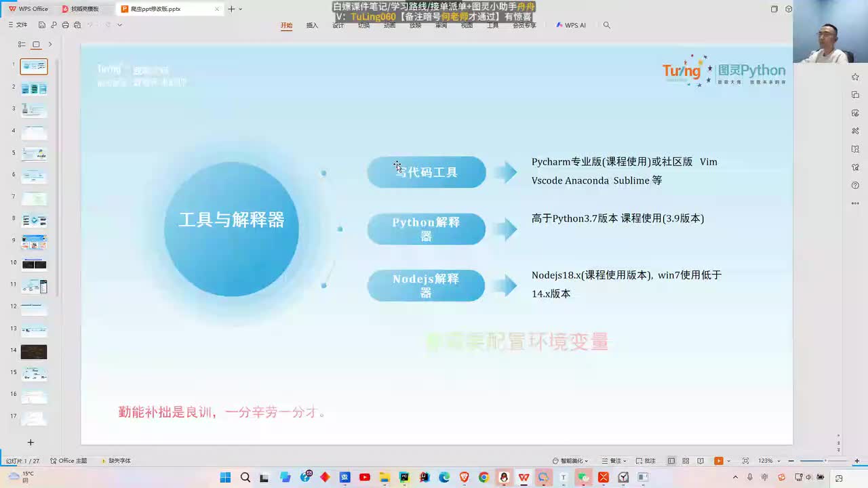Toggle comments (批注) pane

(646, 461)
